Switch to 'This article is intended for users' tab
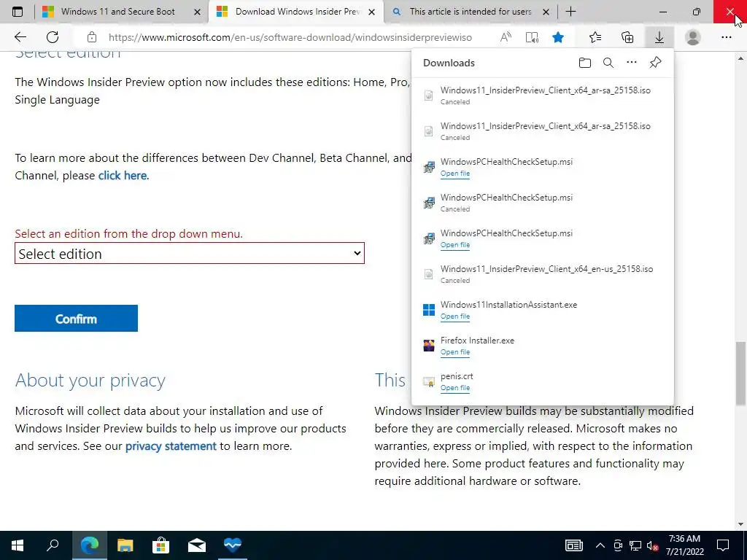Image resolution: width=747 pixels, height=560 pixels. click(x=471, y=12)
